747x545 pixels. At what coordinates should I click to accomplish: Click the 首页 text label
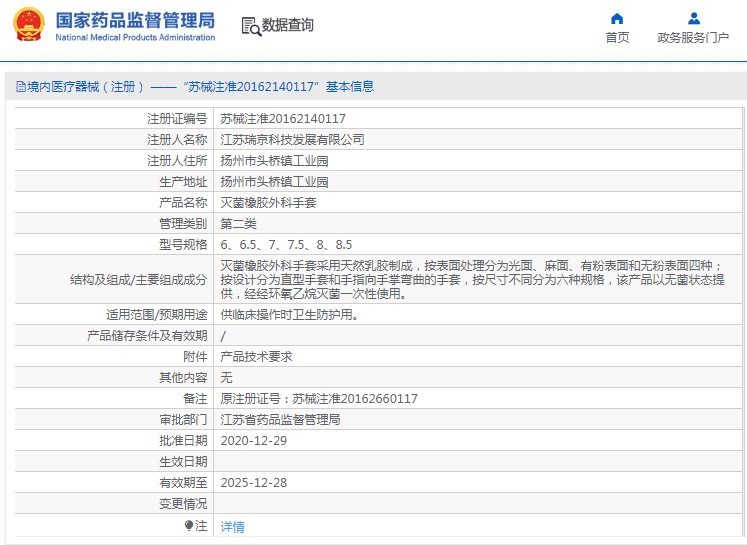tap(617, 38)
